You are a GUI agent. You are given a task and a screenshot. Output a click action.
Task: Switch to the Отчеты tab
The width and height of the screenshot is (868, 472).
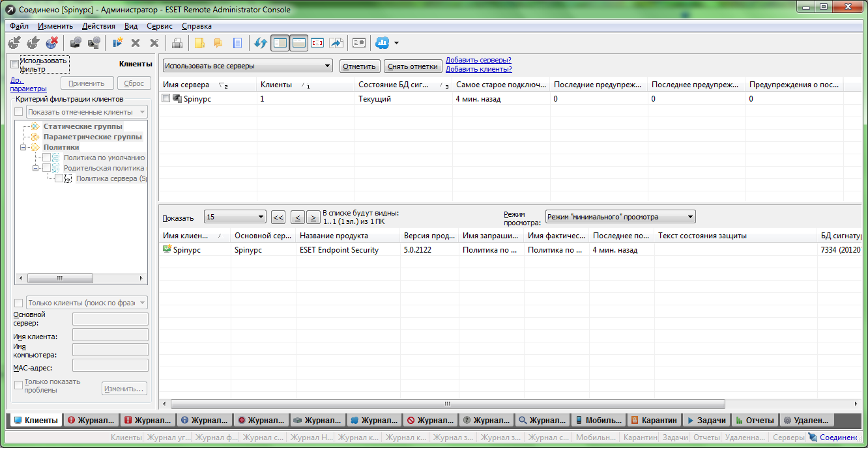(x=755, y=420)
